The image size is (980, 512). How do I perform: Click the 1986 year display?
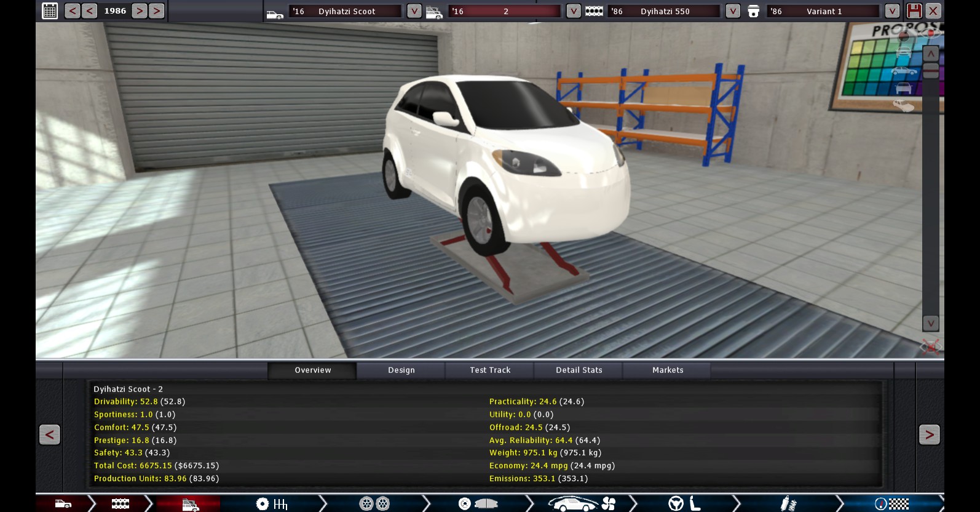(115, 10)
